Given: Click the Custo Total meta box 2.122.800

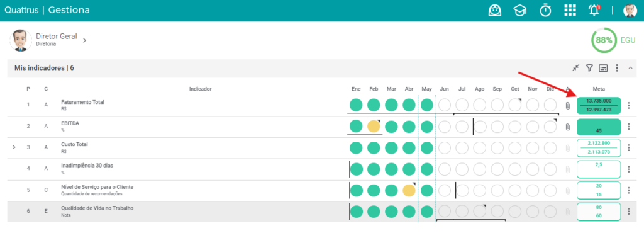Looking at the screenshot, I should pos(599,148).
